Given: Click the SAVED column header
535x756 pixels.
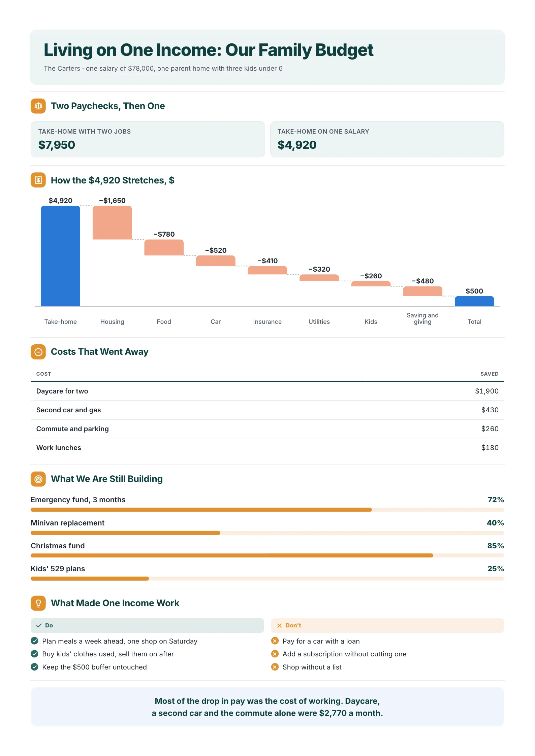Looking at the screenshot, I should (490, 374).
